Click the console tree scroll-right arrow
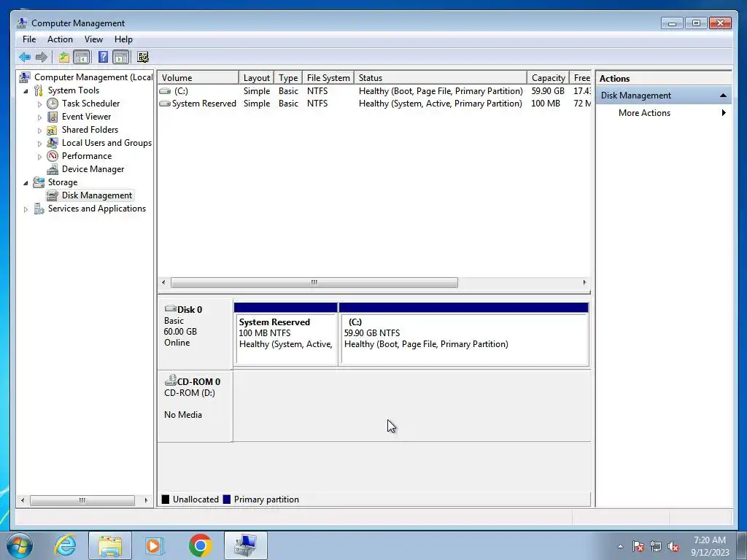The width and height of the screenshot is (747, 560). pyautogui.click(x=146, y=500)
